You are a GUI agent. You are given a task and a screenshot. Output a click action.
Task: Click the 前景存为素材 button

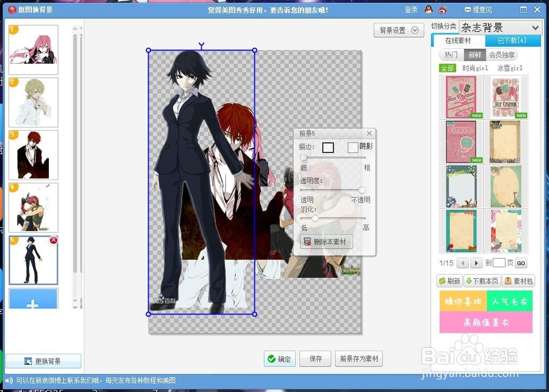pyautogui.click(x=359, y=359)
